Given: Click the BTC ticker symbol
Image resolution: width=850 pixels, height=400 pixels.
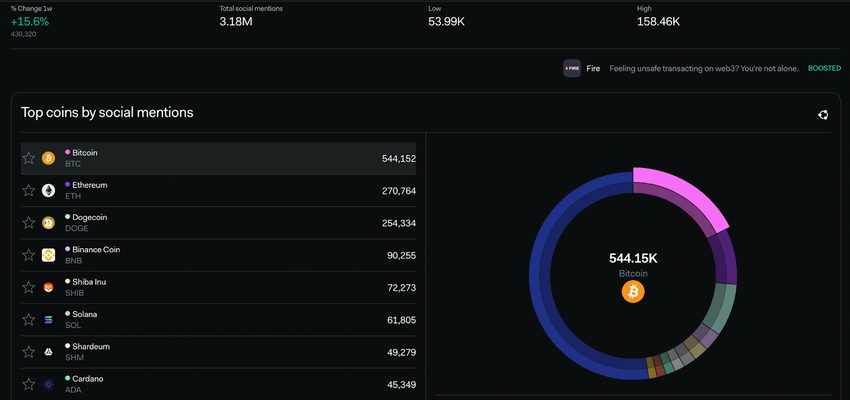Looking at the screenshot, I should pos(73,164).
